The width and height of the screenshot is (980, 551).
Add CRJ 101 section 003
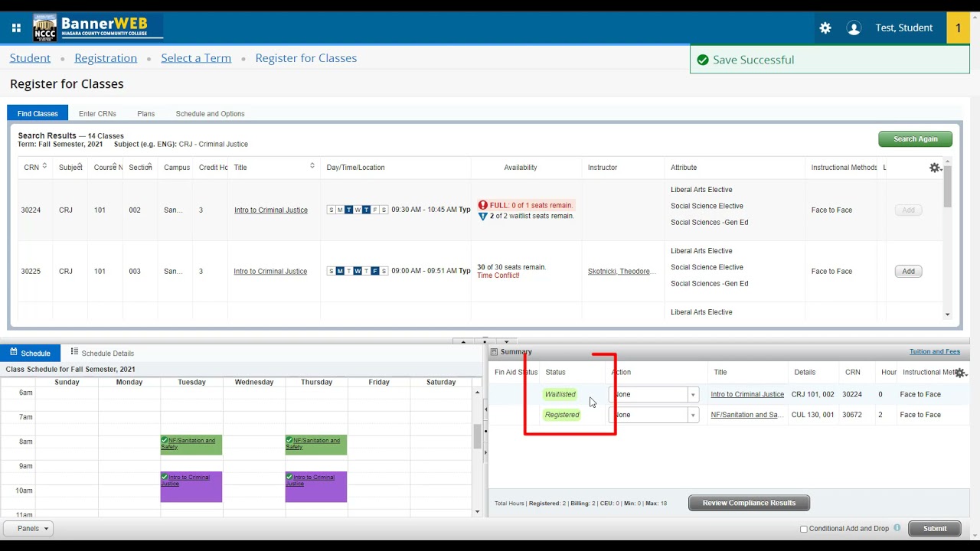908,271
